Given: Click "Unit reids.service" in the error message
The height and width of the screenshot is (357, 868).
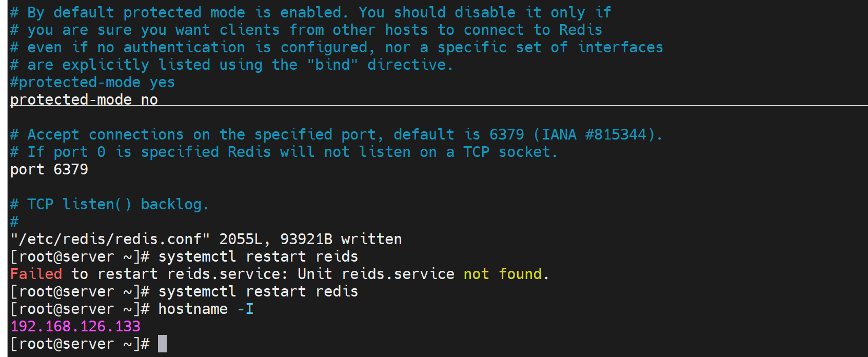Looking at the screenshot, I should tap(376, 274).
